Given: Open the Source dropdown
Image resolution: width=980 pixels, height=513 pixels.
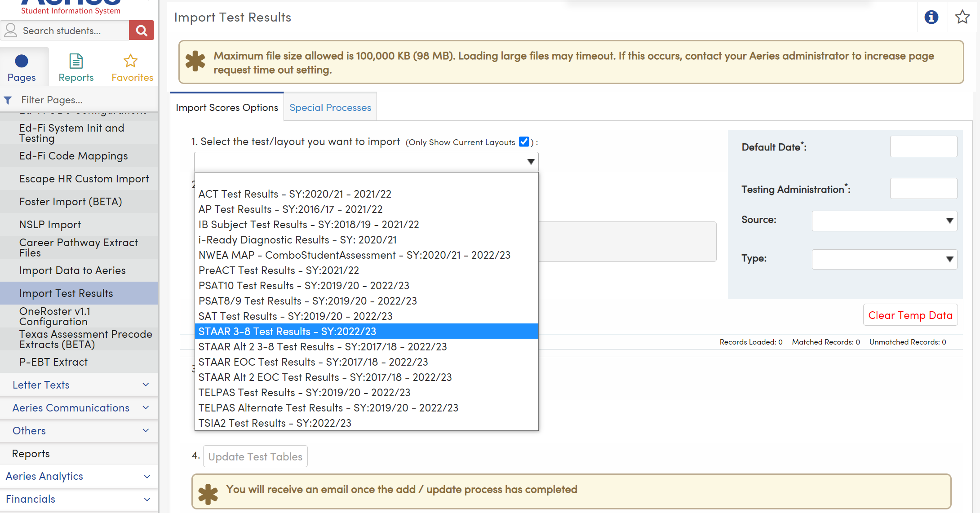Looking at the screenshot, I should (x=884, y=221).
